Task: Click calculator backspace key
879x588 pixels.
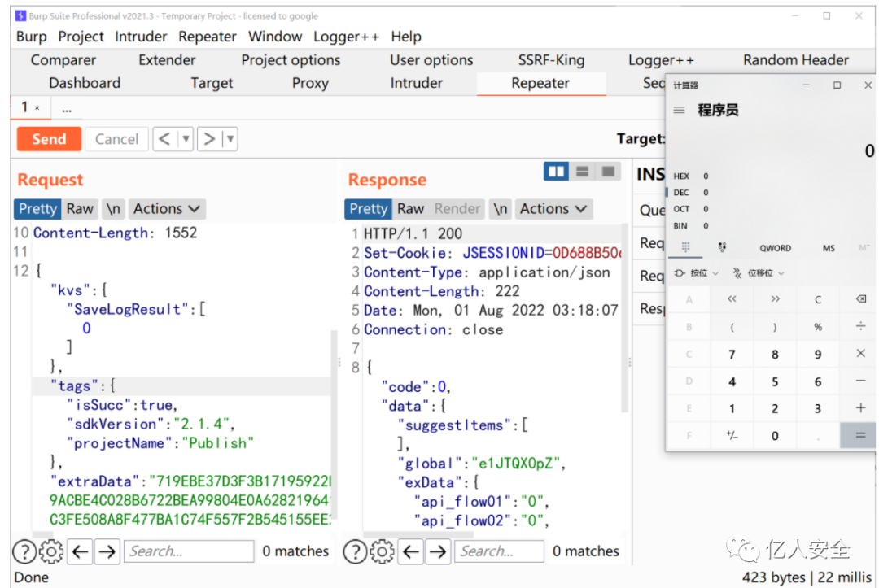Action: pyautogui.click(x=861, y=299)
